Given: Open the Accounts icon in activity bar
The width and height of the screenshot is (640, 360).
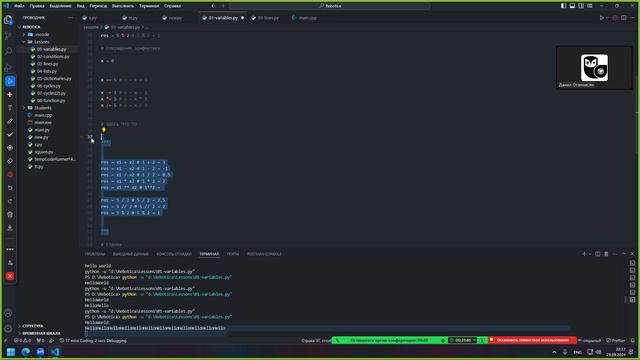Looking at the screenshot, I should click(8, 313).
